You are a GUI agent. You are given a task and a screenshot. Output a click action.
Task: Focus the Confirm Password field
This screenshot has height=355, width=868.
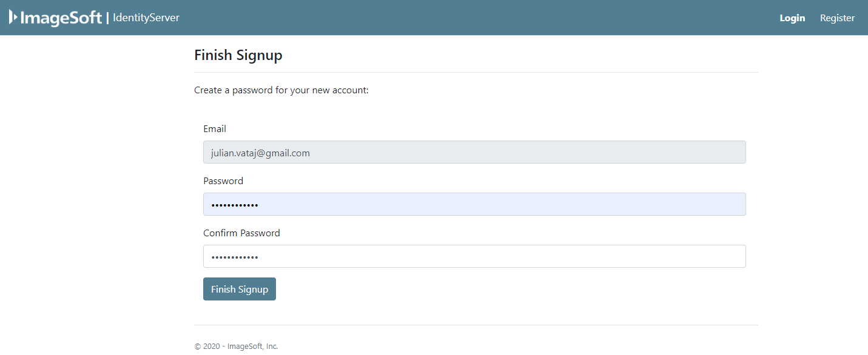[474, 256]
